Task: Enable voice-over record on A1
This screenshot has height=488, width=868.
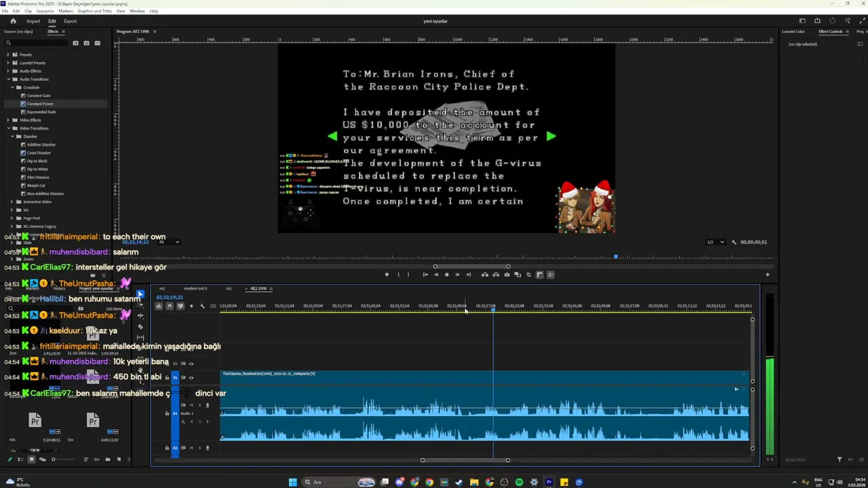Action: 208,405
